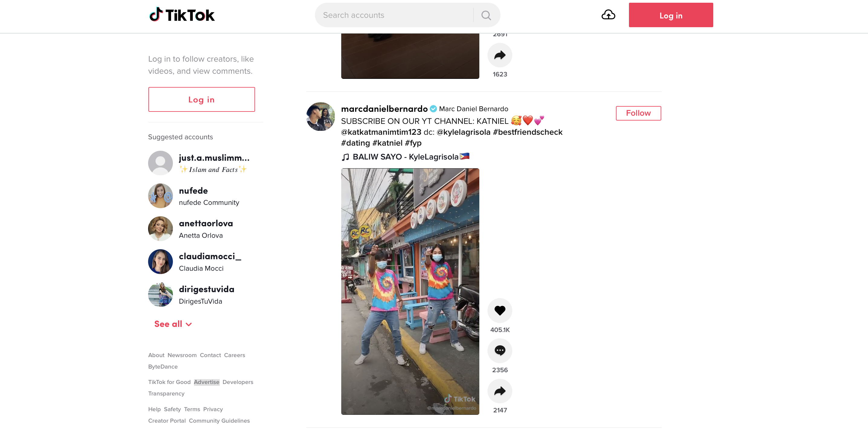Click the verified badge next to marcdanielbernardo
This screenshot has width=868, height=429.
coord(433,109)
